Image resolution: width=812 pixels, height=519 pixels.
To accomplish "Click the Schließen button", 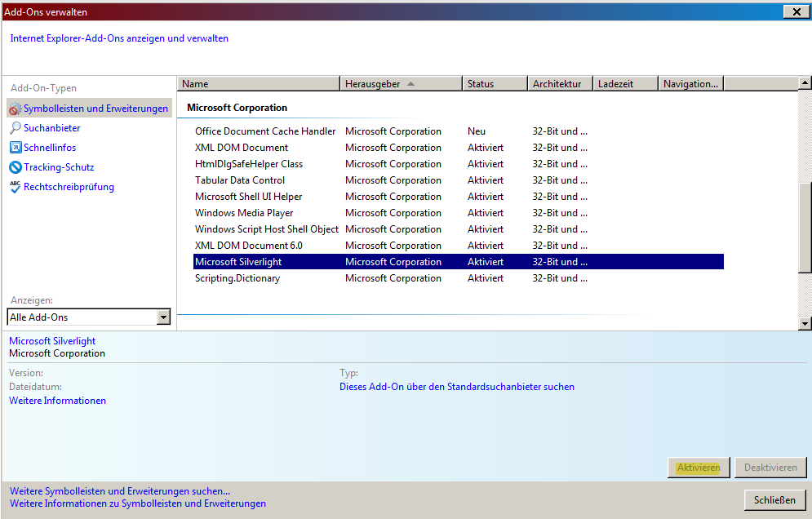I will click(x=774, y=500).
